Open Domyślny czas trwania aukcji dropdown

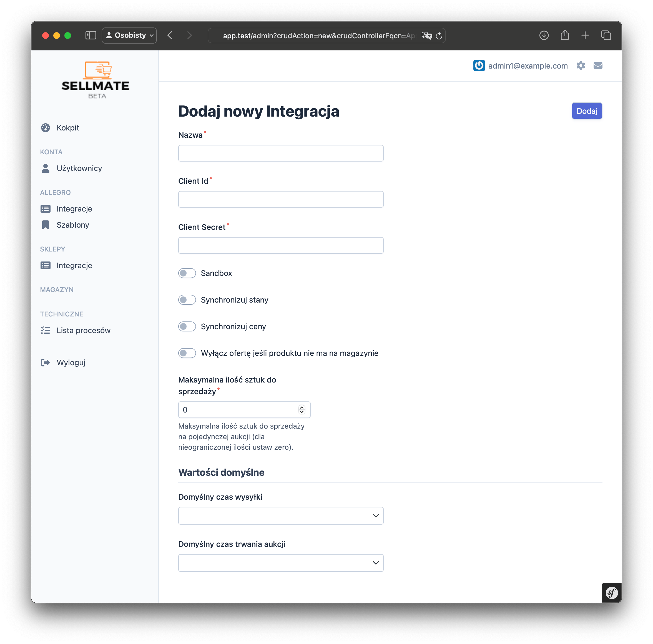click(280, 563)
